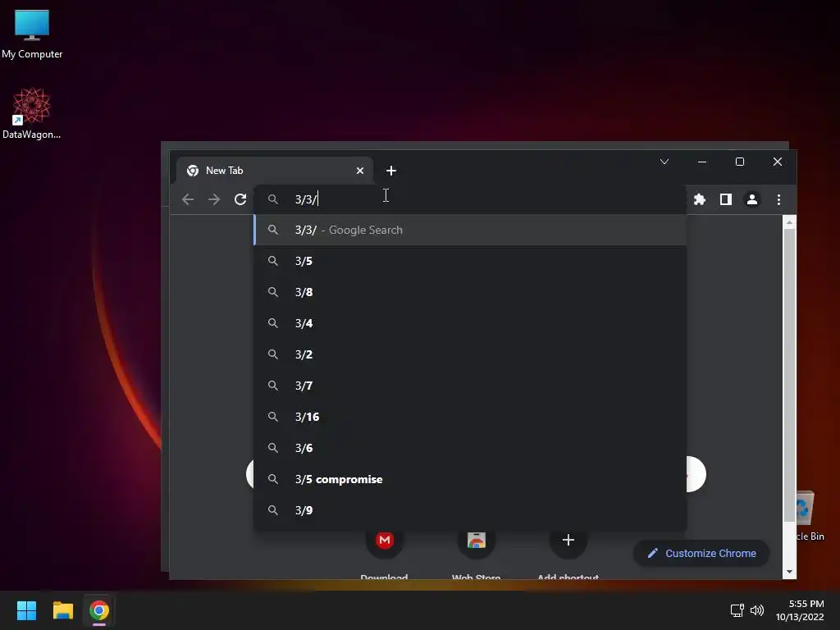Pick the 3/6 suggestion
Screen dimensions: 840x630
[470, 448]
